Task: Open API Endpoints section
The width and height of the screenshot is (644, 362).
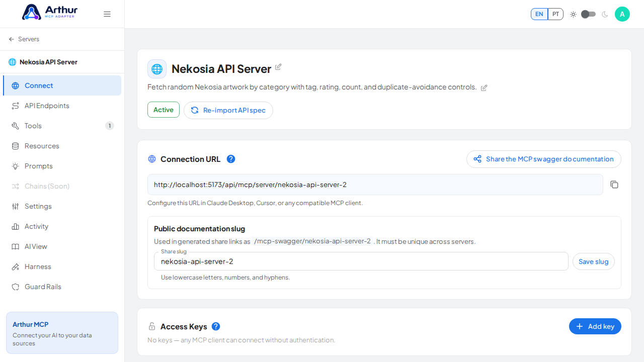Action: 62,106
